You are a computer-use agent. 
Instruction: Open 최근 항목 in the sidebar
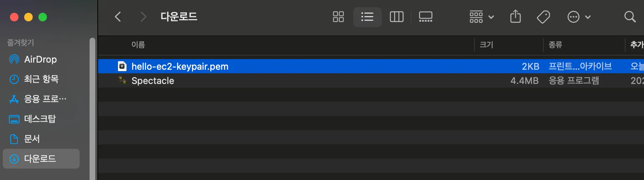point(41,79)
